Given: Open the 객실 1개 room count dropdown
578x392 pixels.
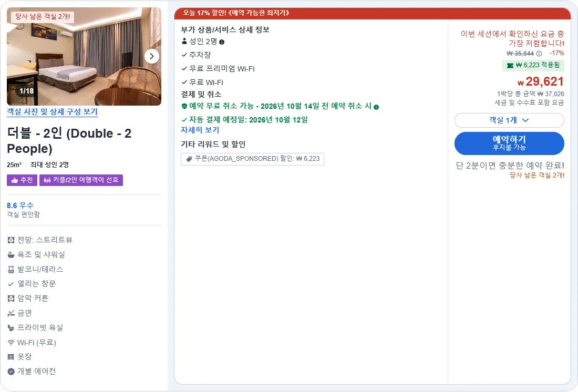Looking at the screenshot, I should click(509, 120).
